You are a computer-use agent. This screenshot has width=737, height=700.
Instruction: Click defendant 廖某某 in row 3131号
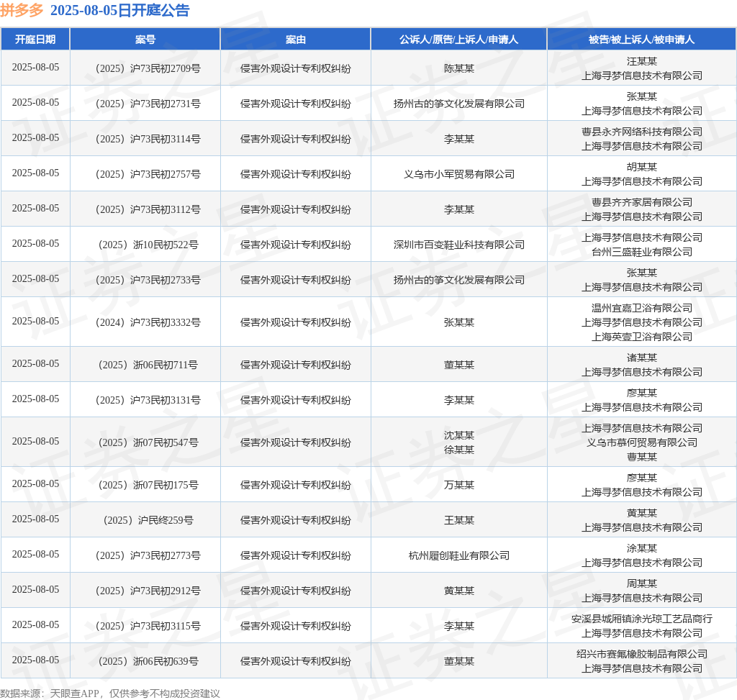click(x=641, y=394)
